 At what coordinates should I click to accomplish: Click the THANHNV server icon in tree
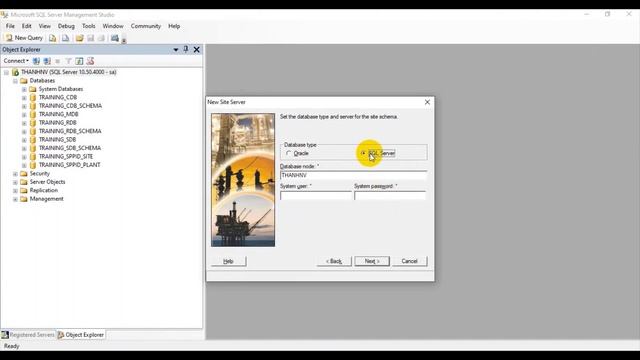pos(16,72)
